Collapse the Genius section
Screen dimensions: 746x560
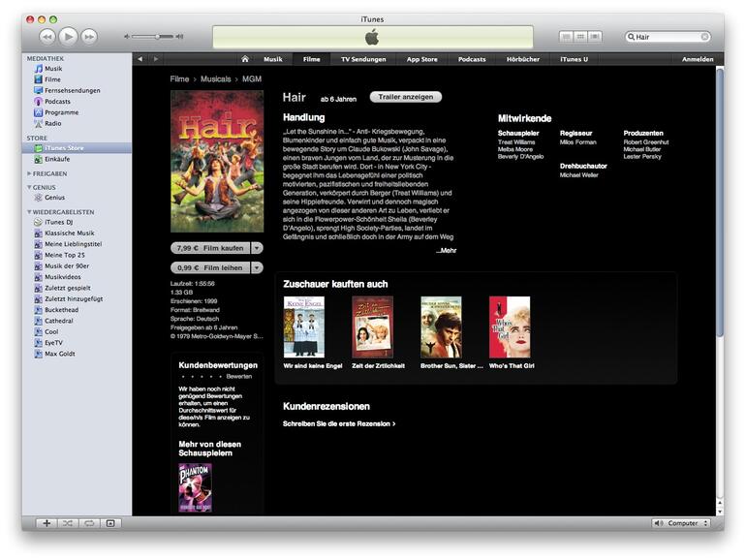[29, 187]
